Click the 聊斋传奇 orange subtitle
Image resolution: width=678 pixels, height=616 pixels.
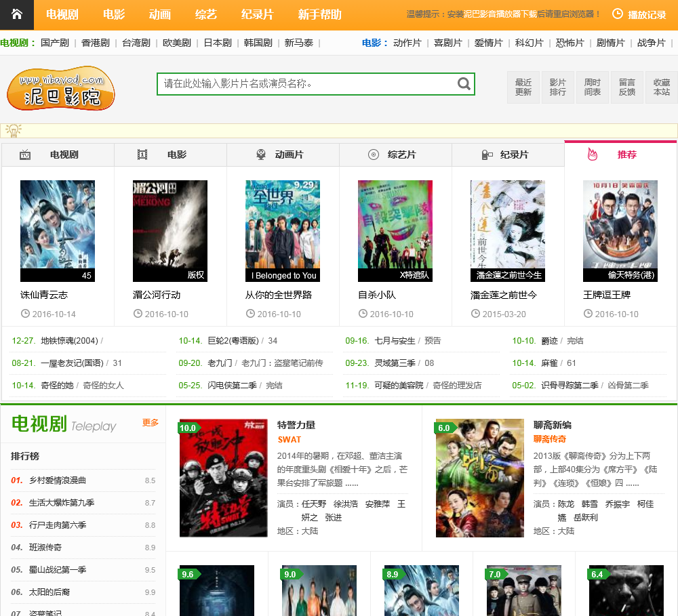(x=550, y=439)
